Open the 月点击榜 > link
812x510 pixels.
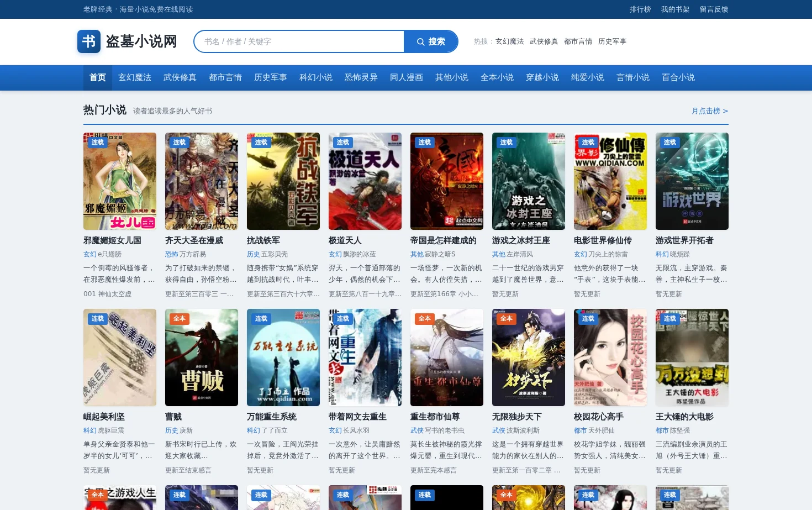710,111
